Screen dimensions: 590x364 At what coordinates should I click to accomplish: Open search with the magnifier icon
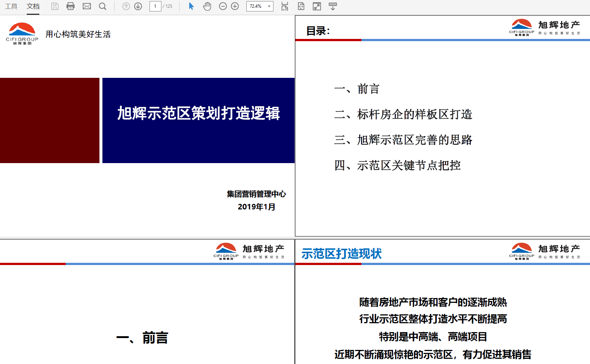(x=103, y=6)
